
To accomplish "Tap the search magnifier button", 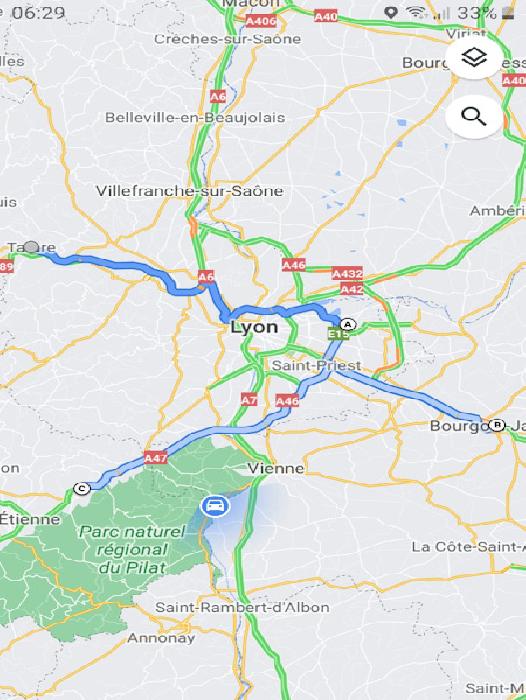I will point(474,117).
